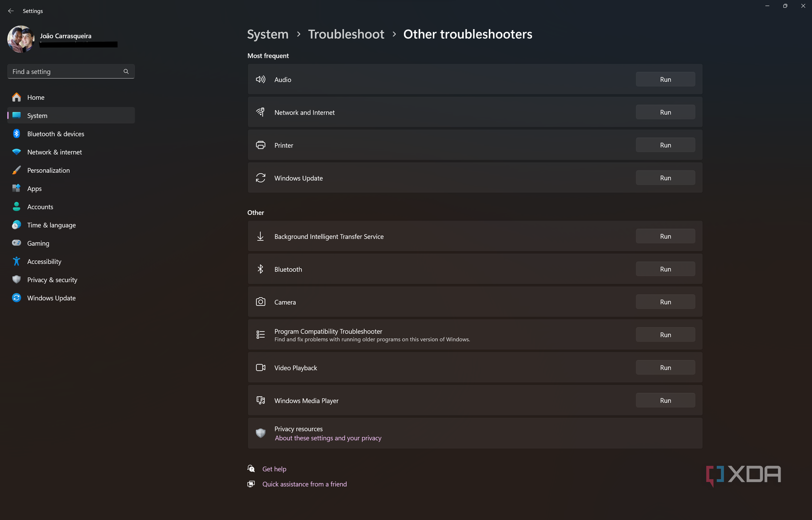The height and width of the screenshot is (520, 812).
Task: Click the user profile picture
Action: pyautogui.click(x=21, y=39)
